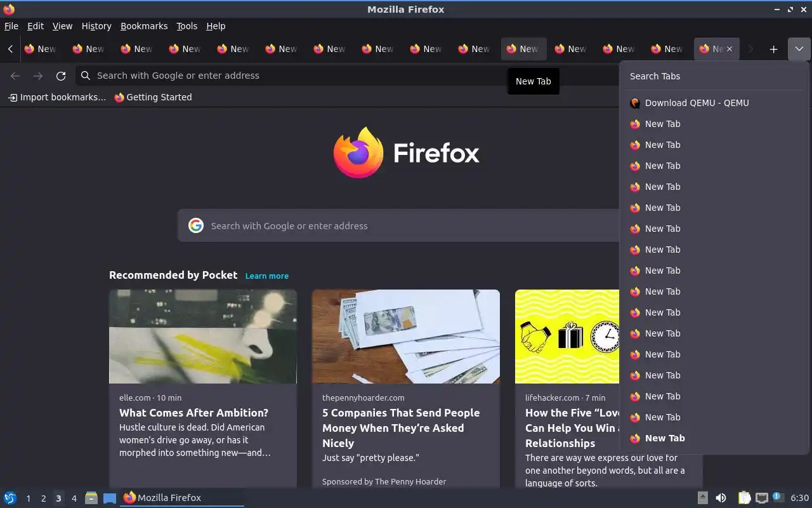Collapse the List all tabs dropdown
Viewport: 812px width, 508px height.
tap(799, 49)
